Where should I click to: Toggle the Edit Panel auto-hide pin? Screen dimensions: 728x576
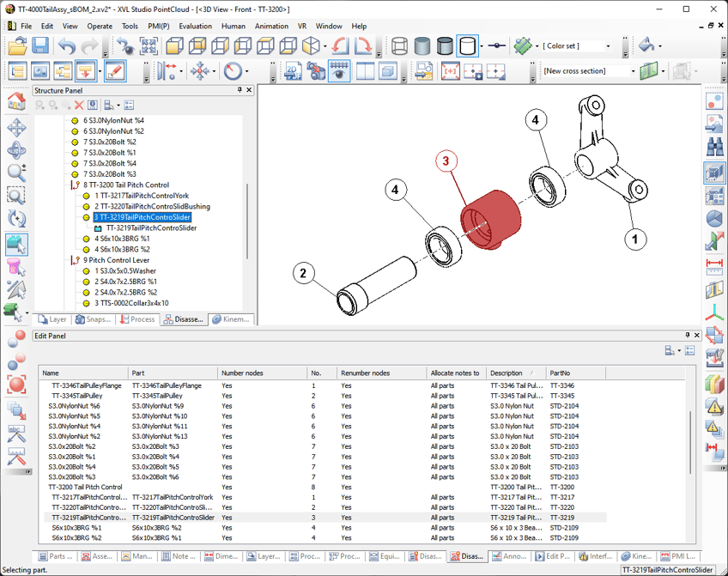tap(687, 336)
